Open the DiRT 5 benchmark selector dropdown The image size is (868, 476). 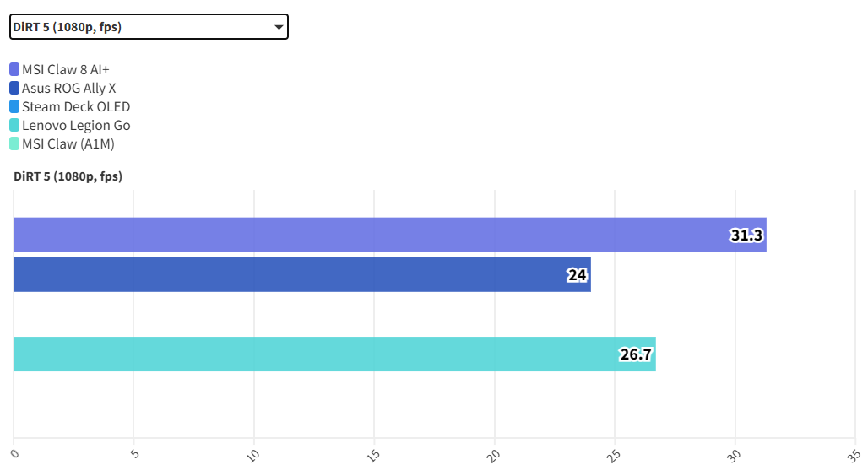pyautogui.click(x=148, y=27)
